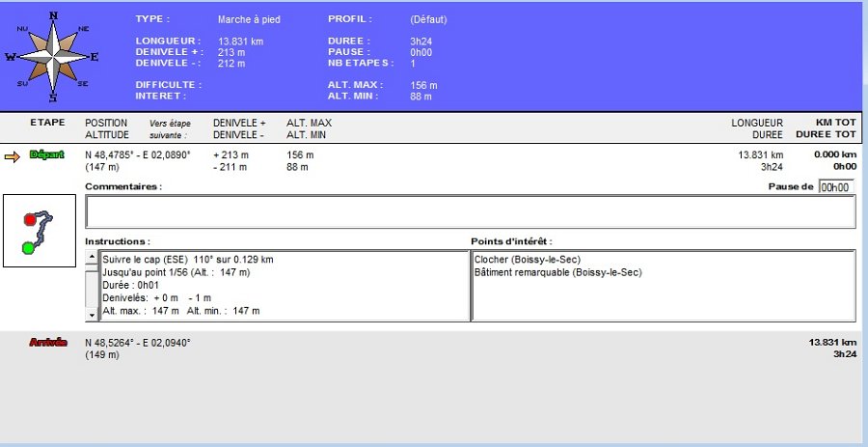Image resolution: width=868 pixels, height=447 pixels.
Task: Click the KM TOT column header
Action: pos(834,123)
